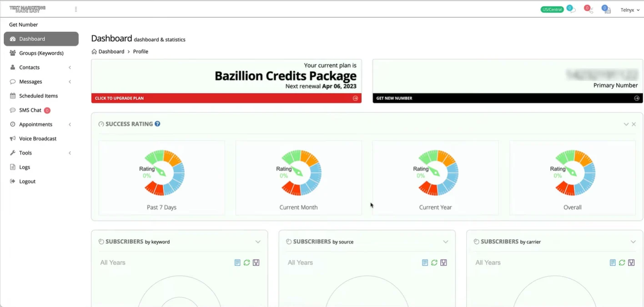
Task: Click the Click To Upgrade Plan button
Action: (x=226, y=98)
